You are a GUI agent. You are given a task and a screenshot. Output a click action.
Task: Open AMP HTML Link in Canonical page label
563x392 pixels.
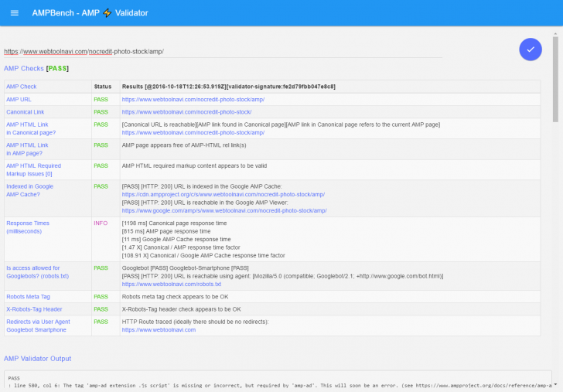pyautogui.click(x=31, y=128)
